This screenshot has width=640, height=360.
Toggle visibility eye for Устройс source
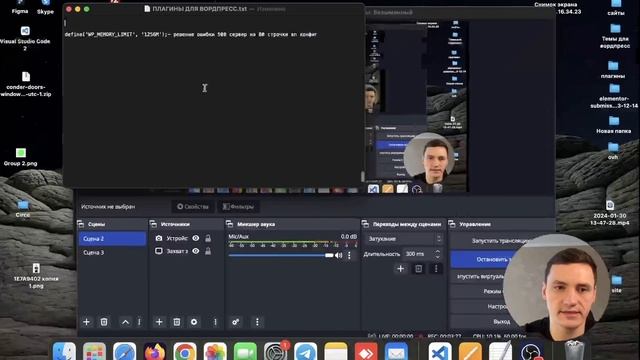tap(196, 238)
